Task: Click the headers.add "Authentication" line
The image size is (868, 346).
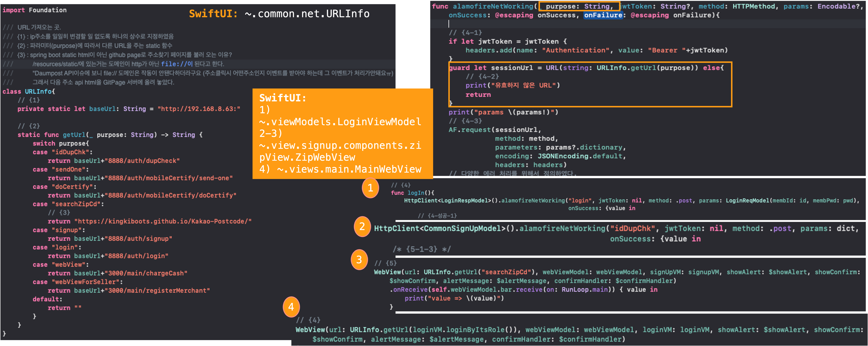Action: click(596, 50)
